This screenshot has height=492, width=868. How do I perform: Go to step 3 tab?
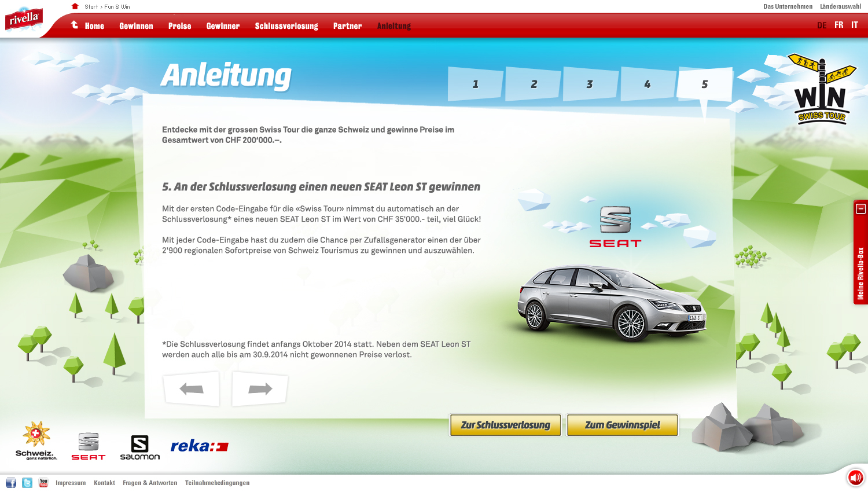tap(590, 85)
